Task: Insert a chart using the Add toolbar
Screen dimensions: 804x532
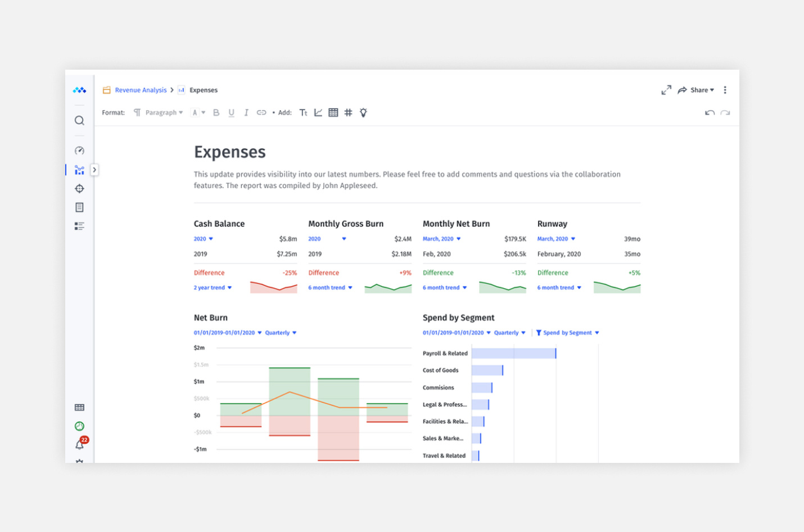Action: click(x=318, y=112)
